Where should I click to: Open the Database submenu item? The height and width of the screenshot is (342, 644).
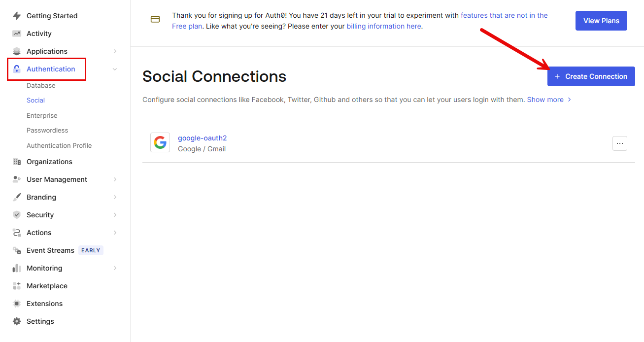(x=41, y=85)
